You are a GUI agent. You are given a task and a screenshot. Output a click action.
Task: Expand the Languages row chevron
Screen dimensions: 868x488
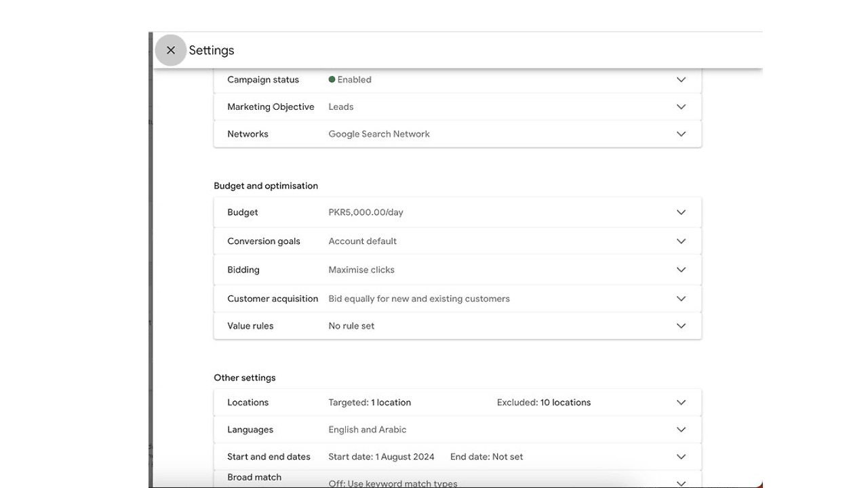click(681, 430)
